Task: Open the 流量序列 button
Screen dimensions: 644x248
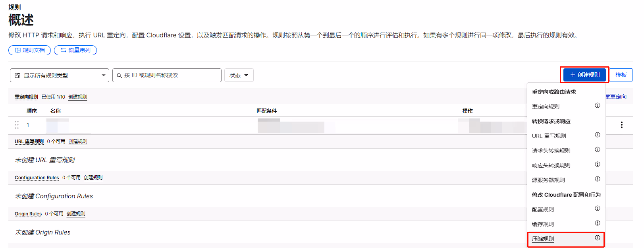Action: (75, 50)
